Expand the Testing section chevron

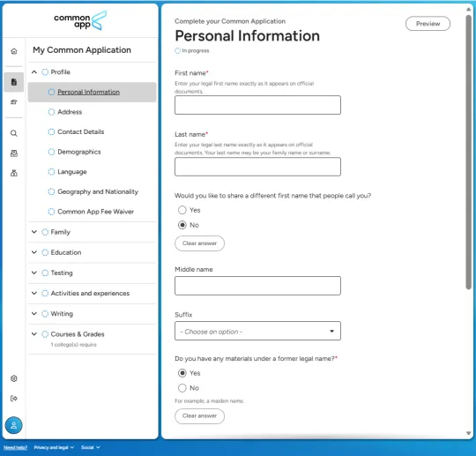pyautogui.click(x=34, y=273)
